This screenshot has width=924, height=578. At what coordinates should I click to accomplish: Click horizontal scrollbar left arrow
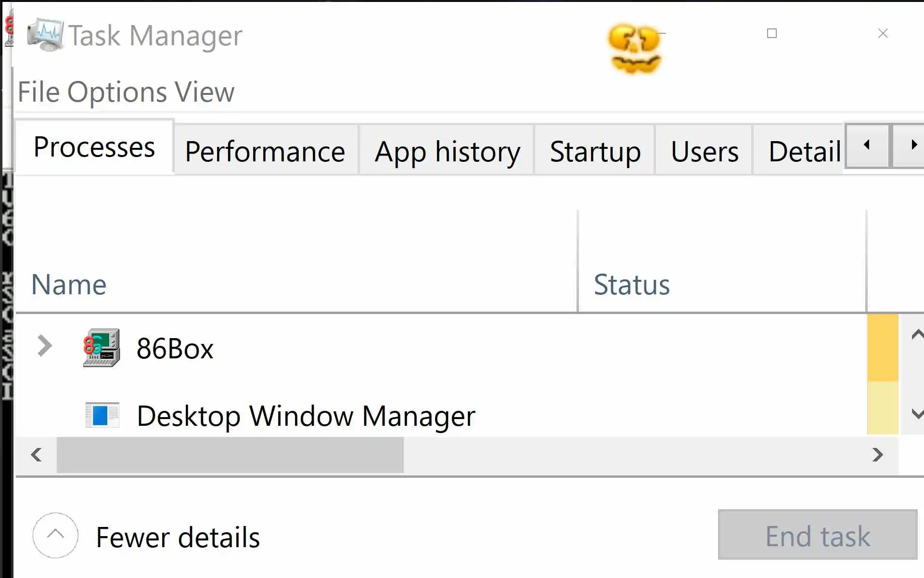(36, 455)
